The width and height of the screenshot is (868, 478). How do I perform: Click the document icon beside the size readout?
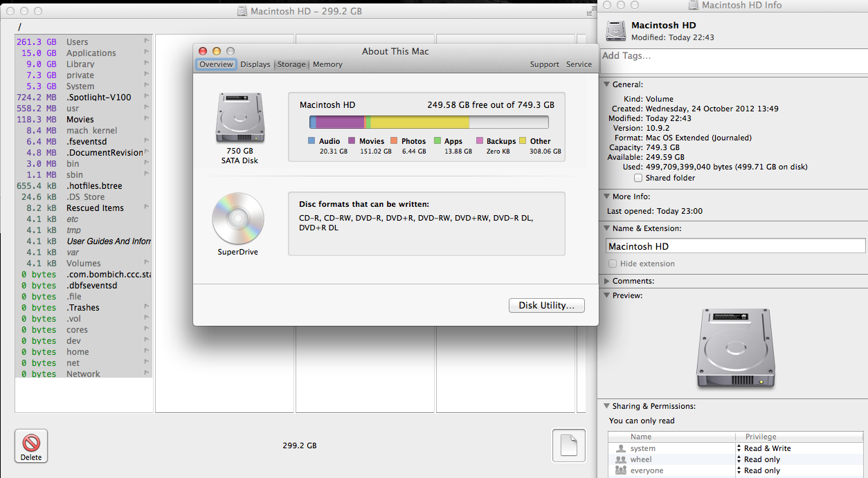click(568, 446)
